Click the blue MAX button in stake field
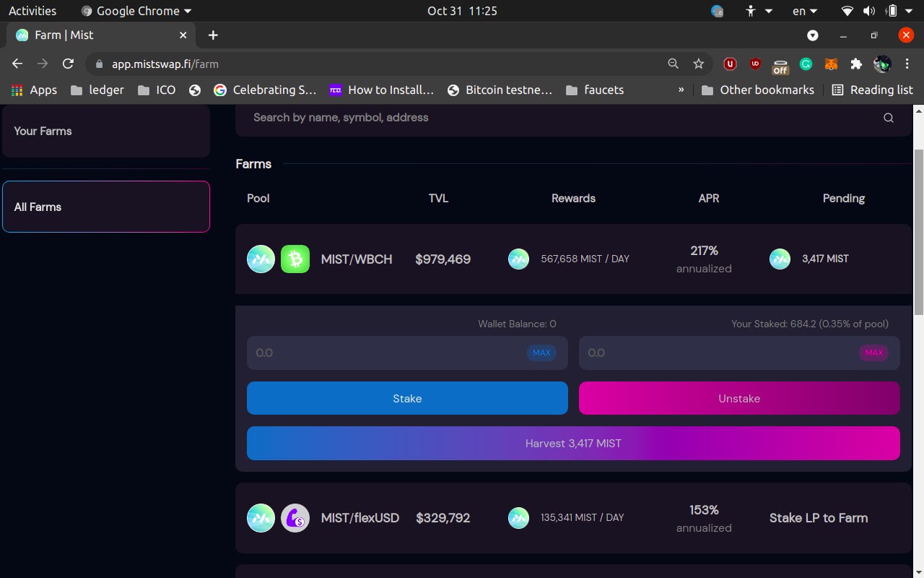This screenshot has width=924, height=578. tap(541, 353)
